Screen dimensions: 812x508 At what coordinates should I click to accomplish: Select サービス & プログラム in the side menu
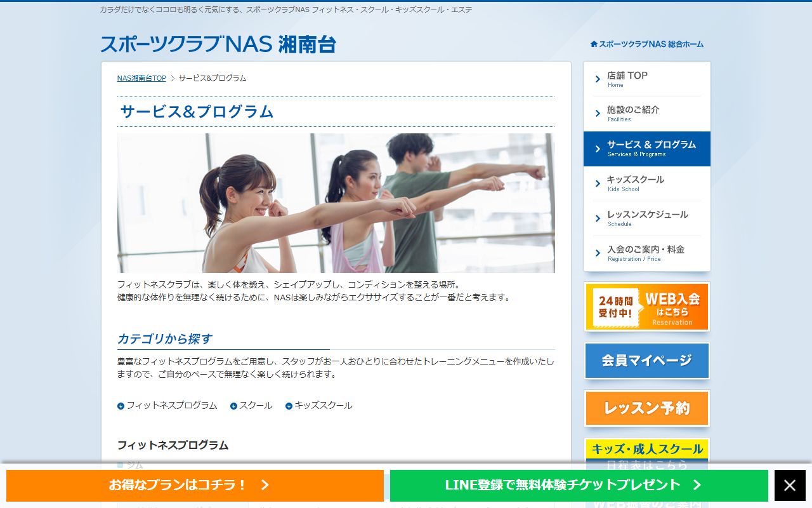coord(647,149)
